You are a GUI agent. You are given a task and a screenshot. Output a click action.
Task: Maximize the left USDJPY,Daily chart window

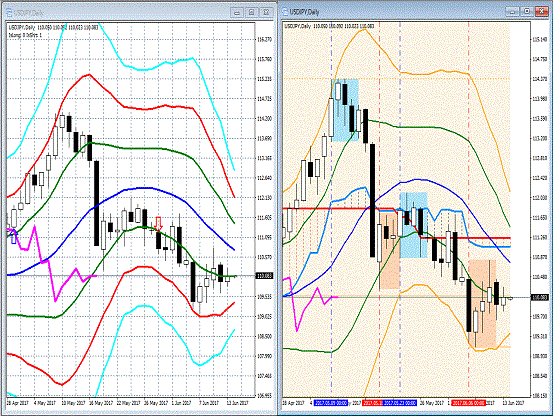click(251, 13)
